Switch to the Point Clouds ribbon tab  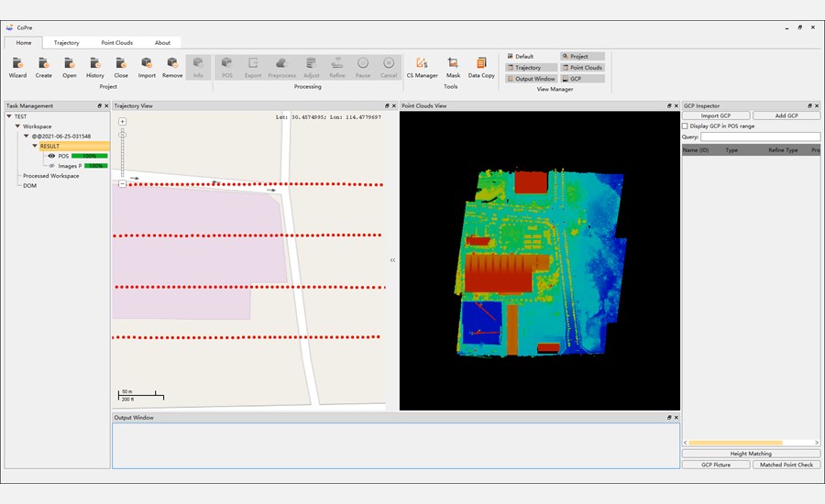(x=116, y=42)
